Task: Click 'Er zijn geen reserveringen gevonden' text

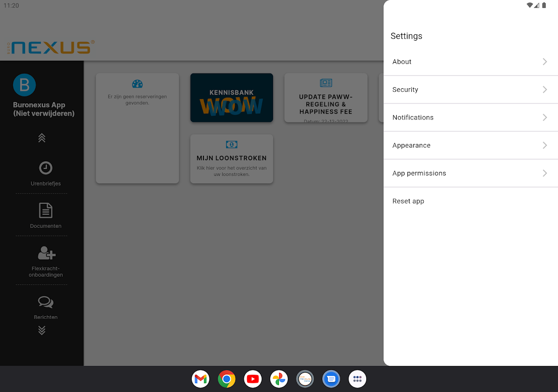Action: click(x=137, y=99)
